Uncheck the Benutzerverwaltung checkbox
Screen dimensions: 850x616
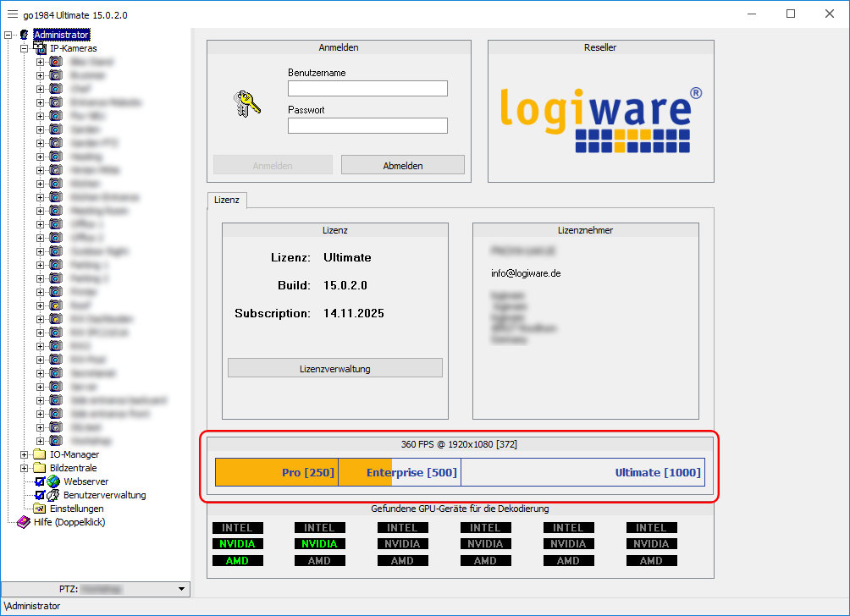tap(40, 495)
